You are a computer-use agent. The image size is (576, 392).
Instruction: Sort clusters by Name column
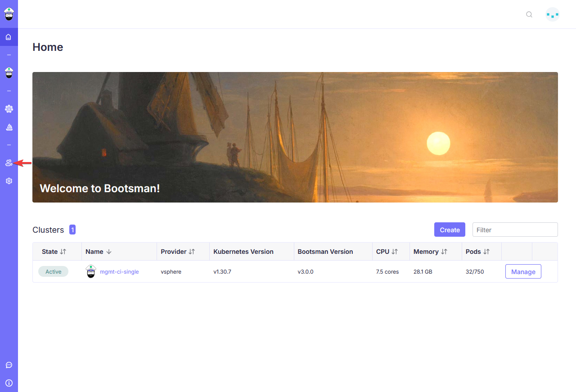pyautogui.click(x=108, y=252)
